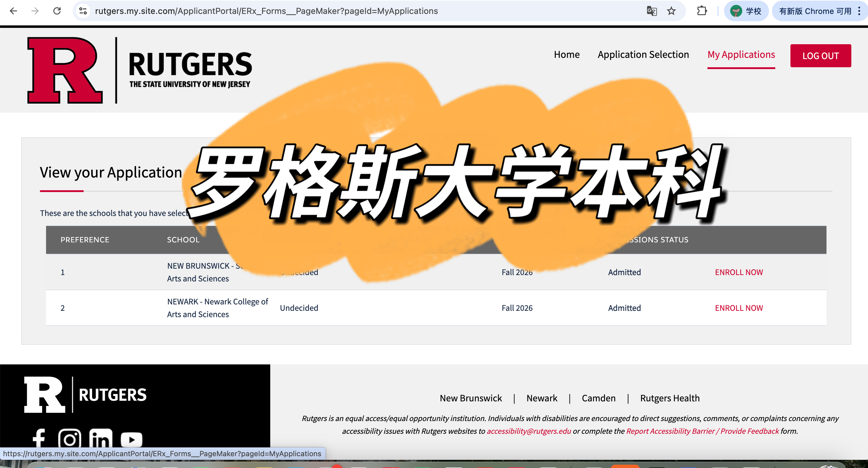Open Rutgers YouTube icon in footer
Image resolution: width=868 pixels, height=468 pixels.
(x=131, y=440)
